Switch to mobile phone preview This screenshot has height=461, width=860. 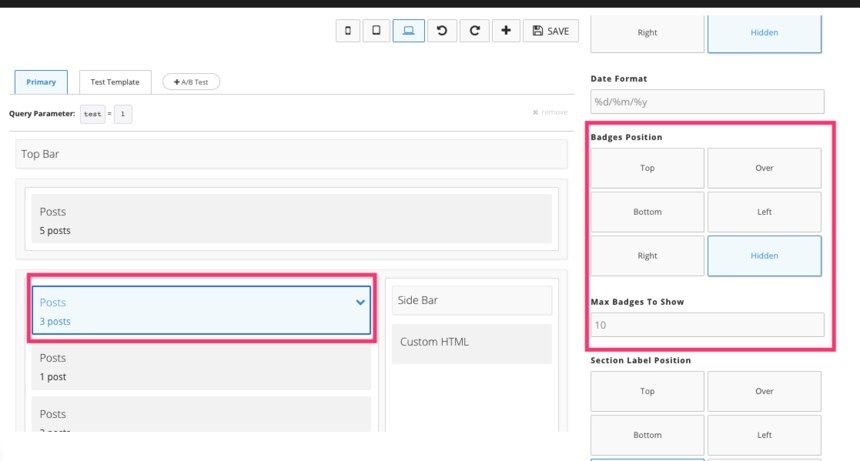tap(347, 31)
